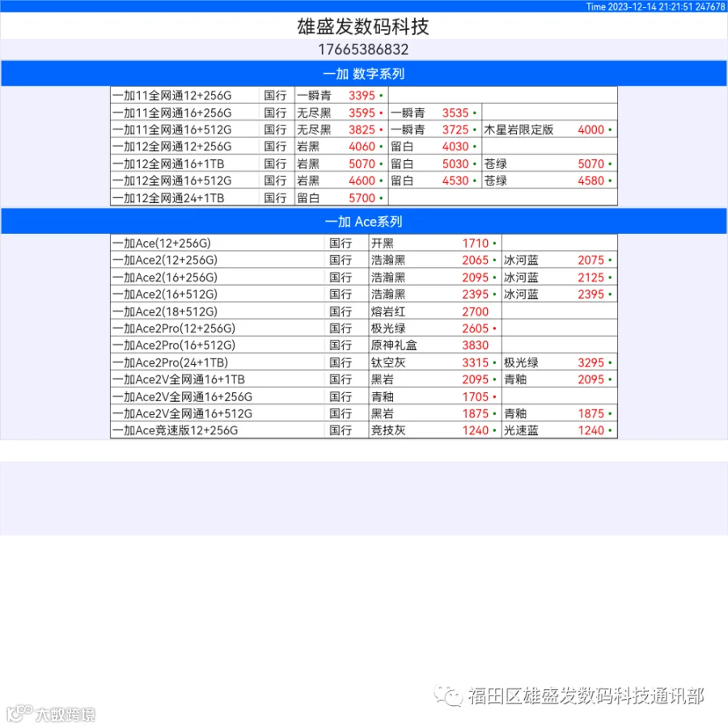Select the row label 一加Ace2V全网通16+1TB
This screenshot has width=728, height=728.
[179, 379]
